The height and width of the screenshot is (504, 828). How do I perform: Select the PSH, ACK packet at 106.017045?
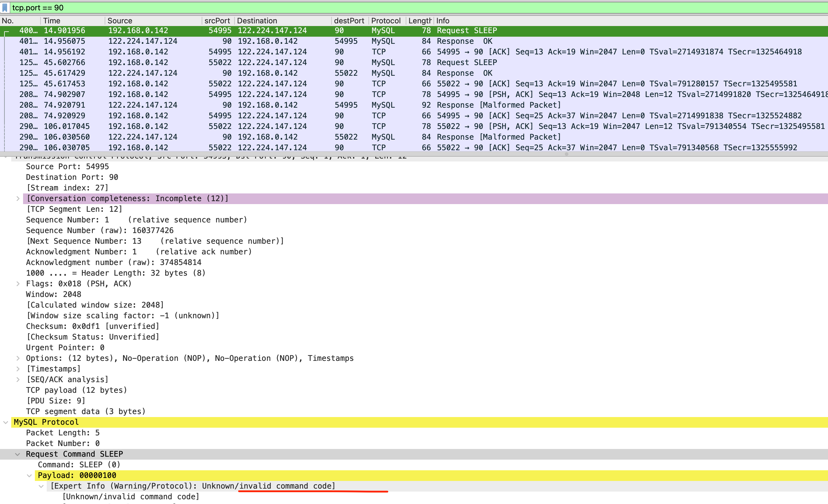[414, 126]
